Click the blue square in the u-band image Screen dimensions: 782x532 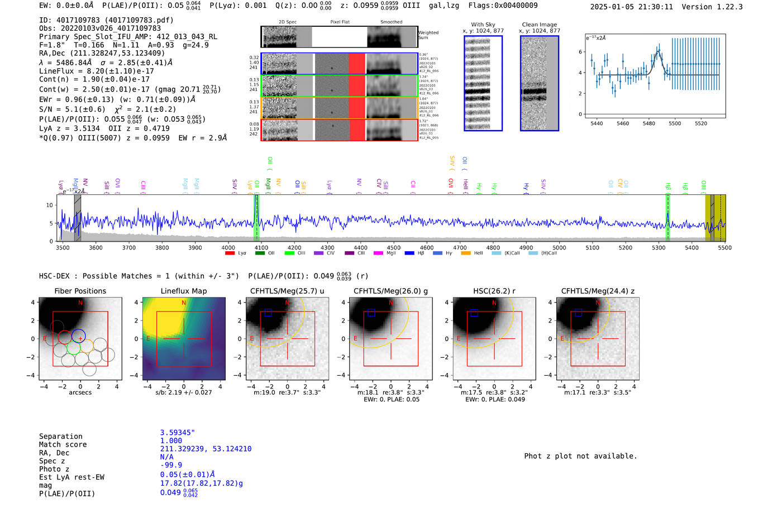[x=268, y=313]
